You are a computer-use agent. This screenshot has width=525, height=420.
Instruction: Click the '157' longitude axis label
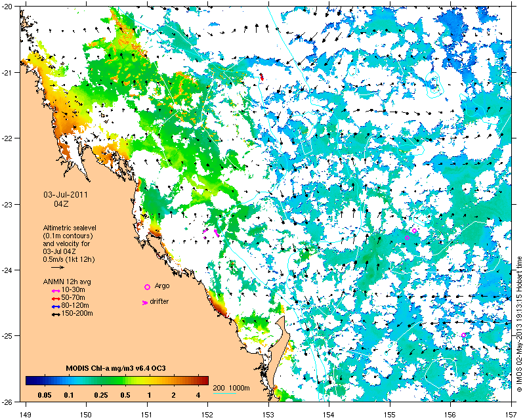point(511,415)
